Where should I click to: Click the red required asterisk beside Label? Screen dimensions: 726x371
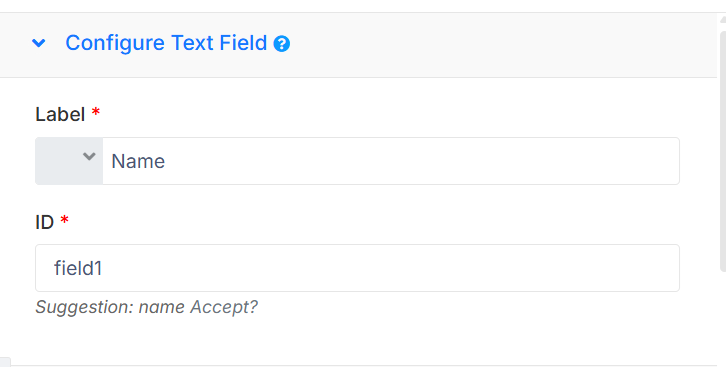(95, 112)
